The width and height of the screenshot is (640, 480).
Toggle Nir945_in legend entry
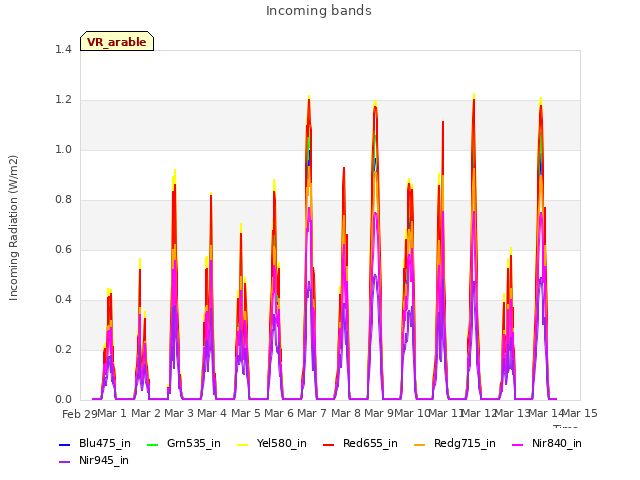point(94,460)
